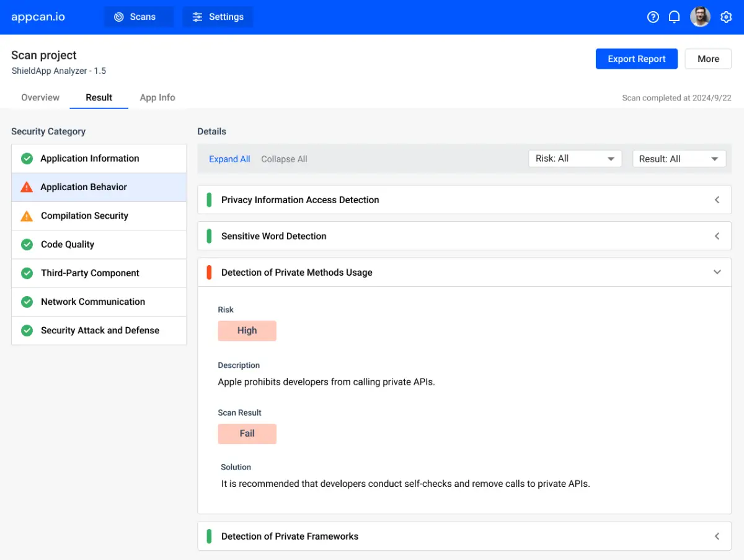
Task: Click the orange warning icon for Compilation Security
Action: point(27,216)
